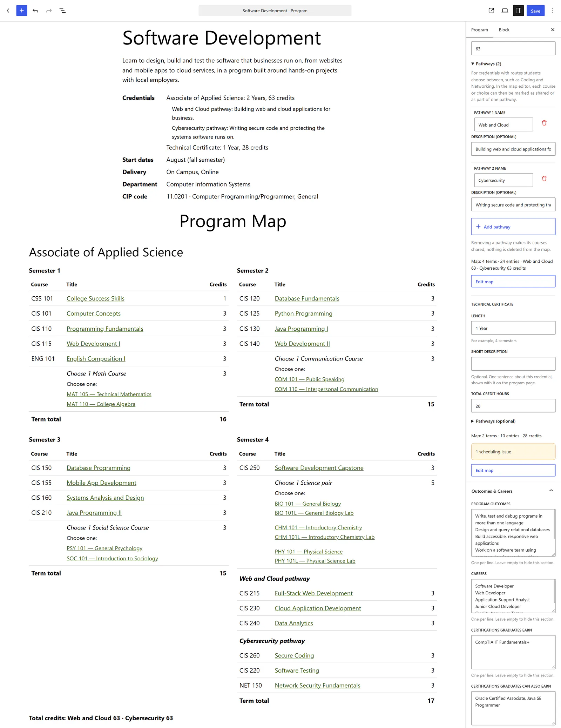Close the settings sidebar
The image size is (561, 728).
[553, 30]
